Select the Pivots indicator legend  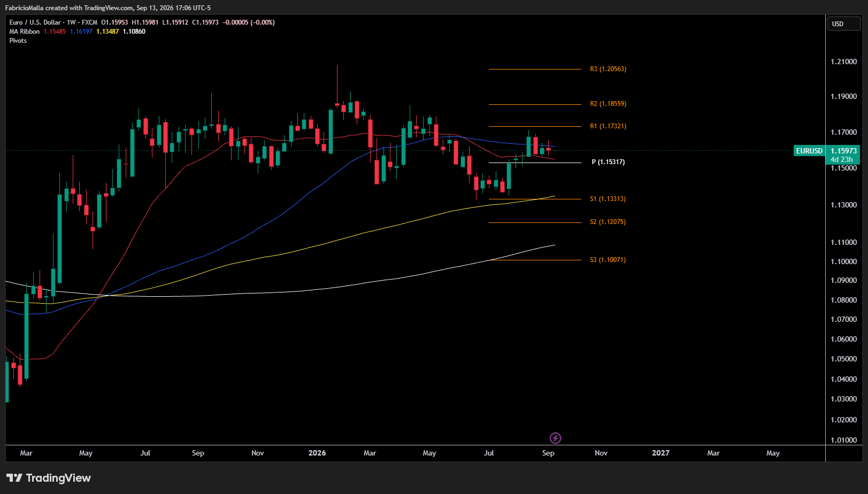(18, 41)
